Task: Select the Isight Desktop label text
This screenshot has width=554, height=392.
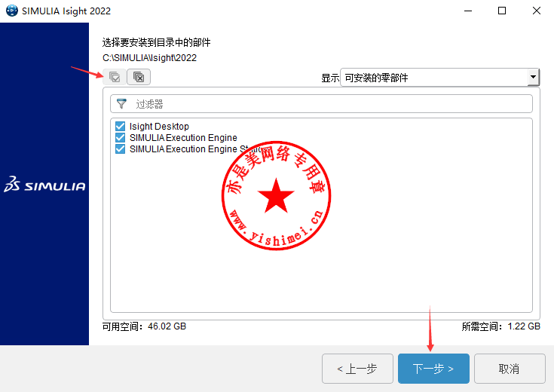Action: tap(159, 126)
